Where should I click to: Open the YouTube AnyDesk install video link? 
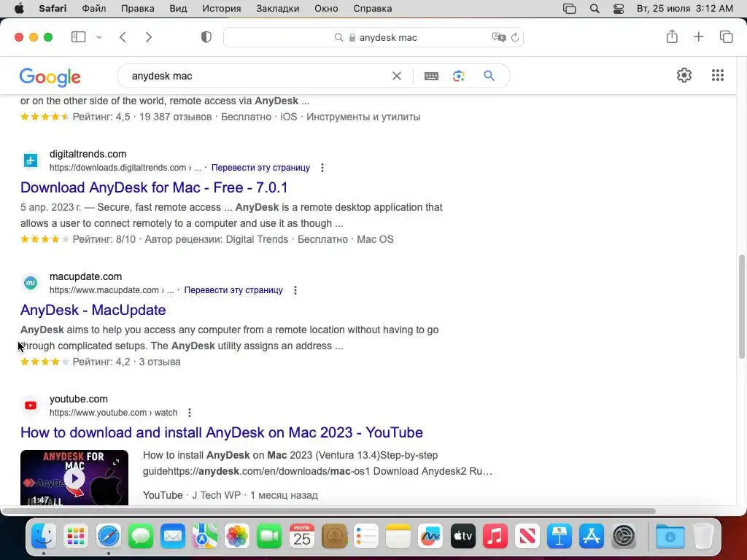point(222,432)
